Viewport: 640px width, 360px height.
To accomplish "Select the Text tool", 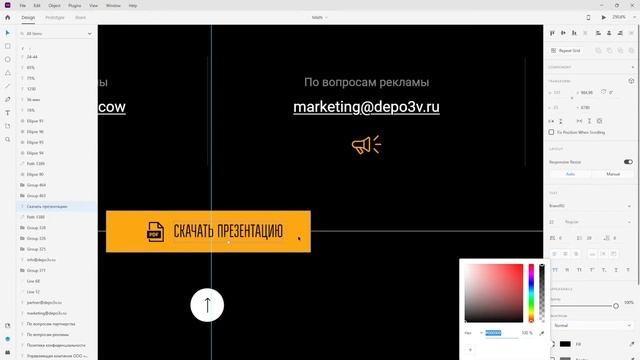I will coord(7,113).
